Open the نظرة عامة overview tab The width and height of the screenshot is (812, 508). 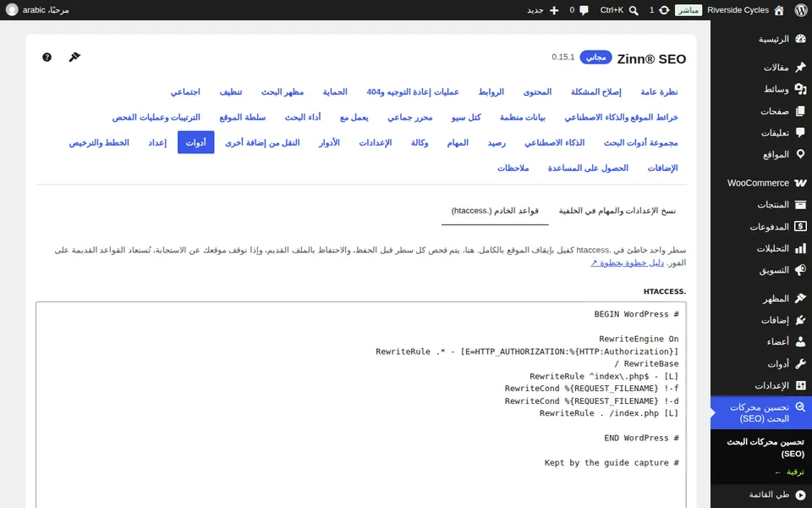[x=659, y=91]
